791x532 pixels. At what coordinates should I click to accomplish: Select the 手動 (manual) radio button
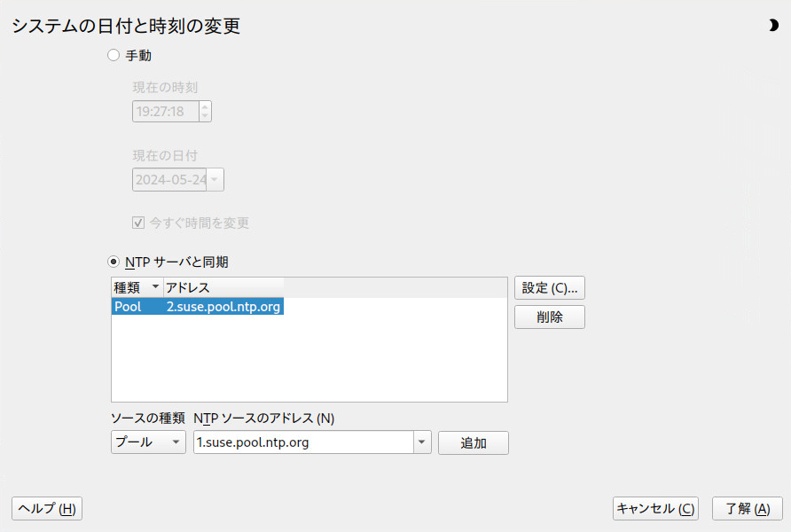pos(113,55)
